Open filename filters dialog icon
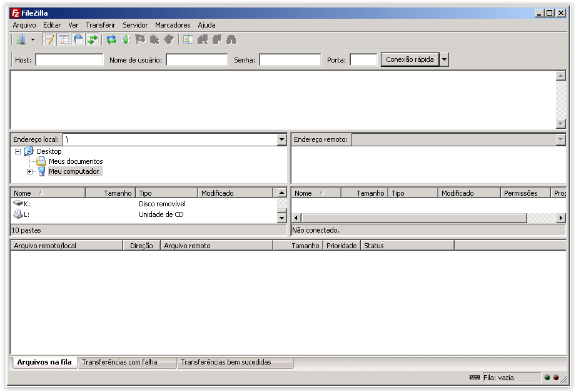Image resolution: width=576 pixels, height=392 pixels. click(x=188, y=39)
